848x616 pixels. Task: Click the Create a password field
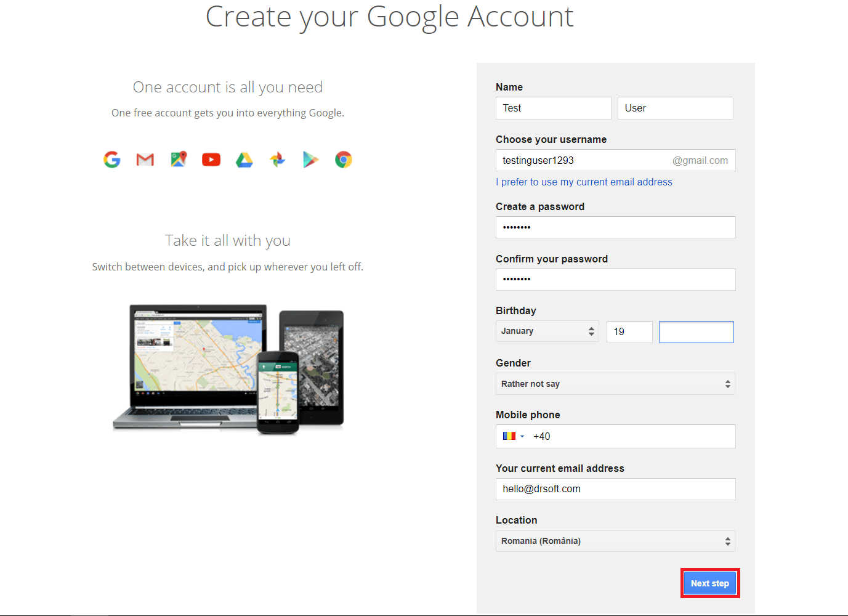pos(616,227)
